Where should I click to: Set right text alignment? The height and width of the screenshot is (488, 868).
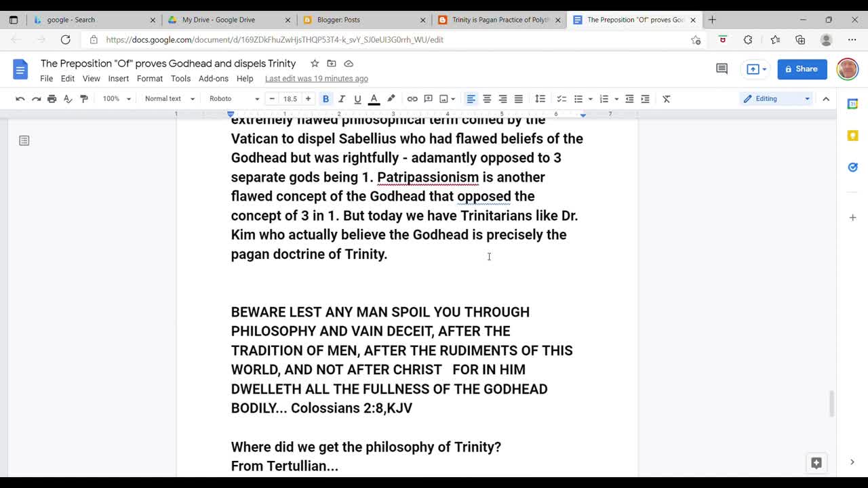[502, 99]
